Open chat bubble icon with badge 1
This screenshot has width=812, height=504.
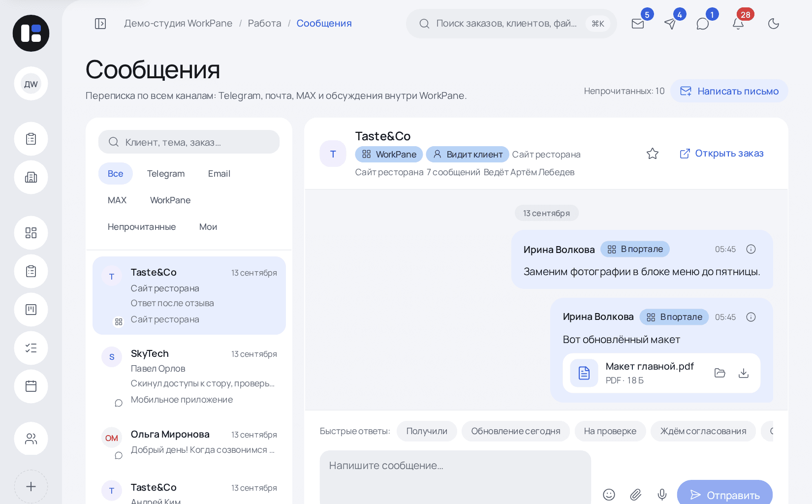tap(703, 24)
